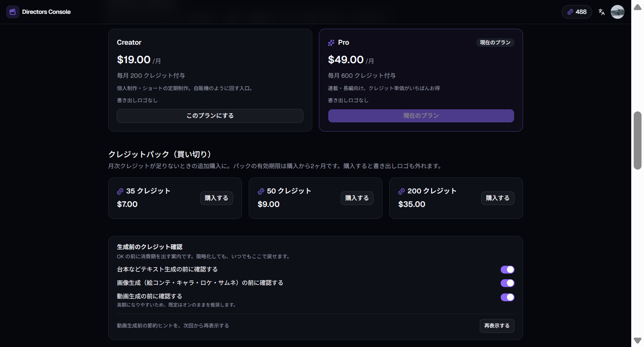Click the 現在のプラン badge on Pro card
This screenshot has height=347, width=644.
tap(495, 43)
